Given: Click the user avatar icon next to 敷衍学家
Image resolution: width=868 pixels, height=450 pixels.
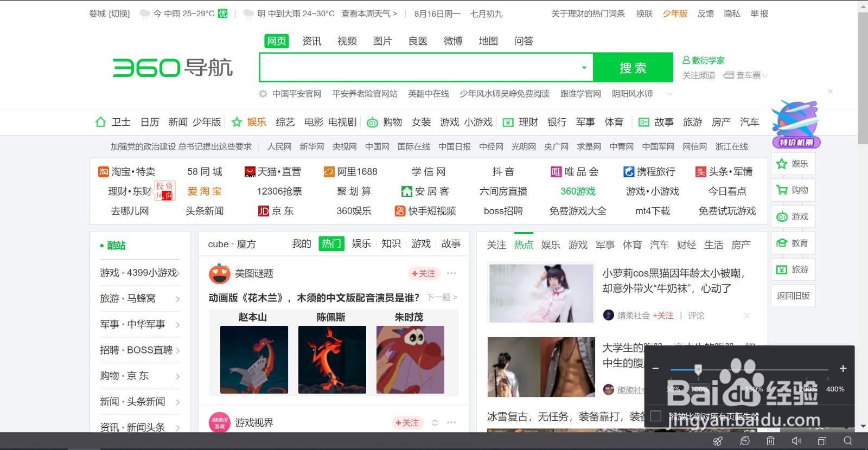Looking at the screenshot, I should coord(686,60).
